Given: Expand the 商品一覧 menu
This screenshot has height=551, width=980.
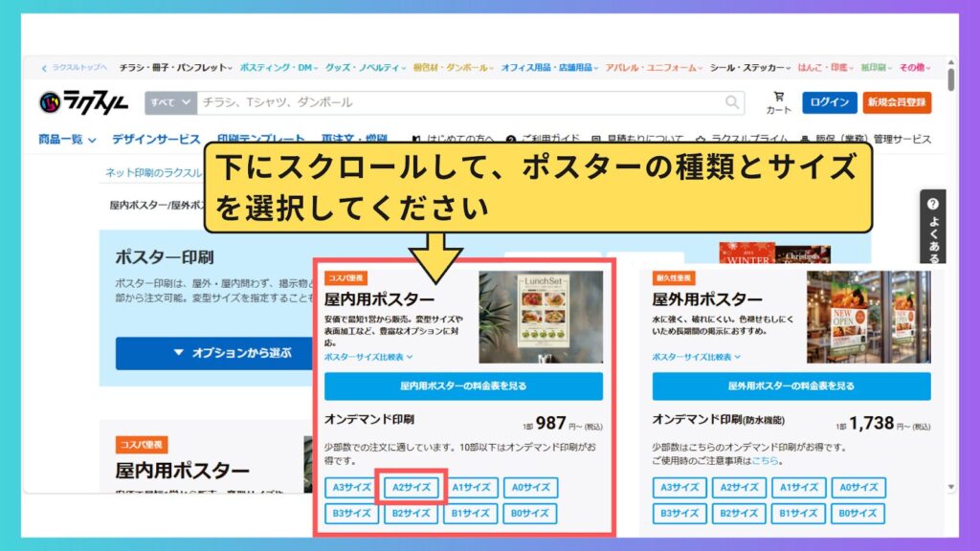Looking at the screenshot, I should tap(67, 140).
